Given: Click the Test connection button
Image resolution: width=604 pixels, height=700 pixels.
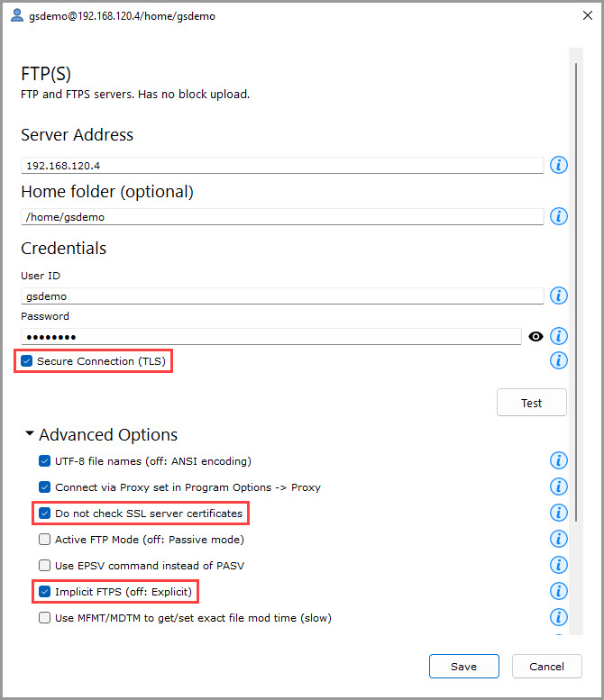Looking at the screenshot, I should 531,403.
